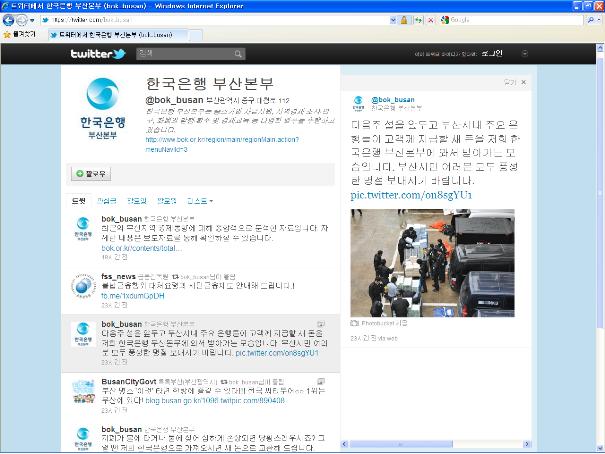Click the browser Forward arrow button
605x454 pixels.
[22, 20]
